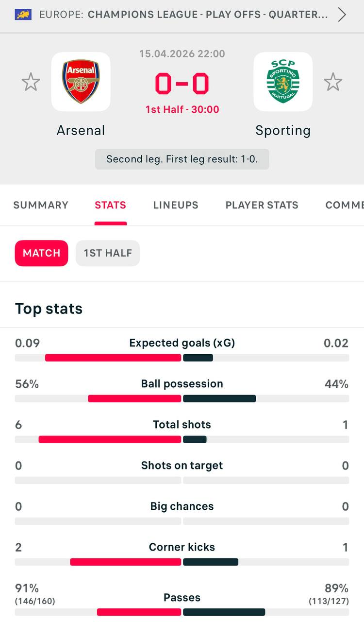The image size is (364, 622).
Task: Select the Stats tab
Action: 110,205
